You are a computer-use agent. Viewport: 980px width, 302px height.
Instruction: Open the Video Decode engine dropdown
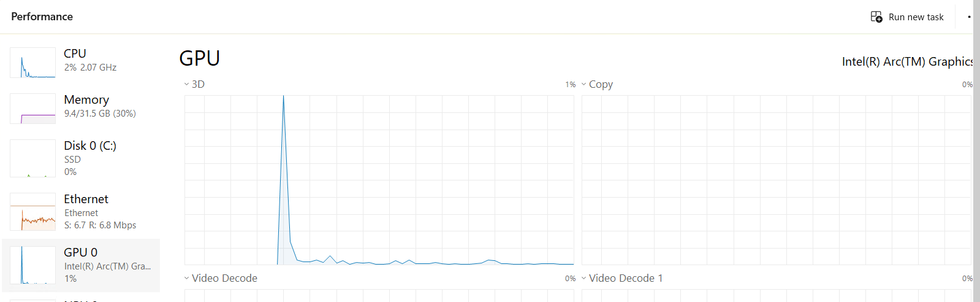pyautogui.click(x=186, y=278)
